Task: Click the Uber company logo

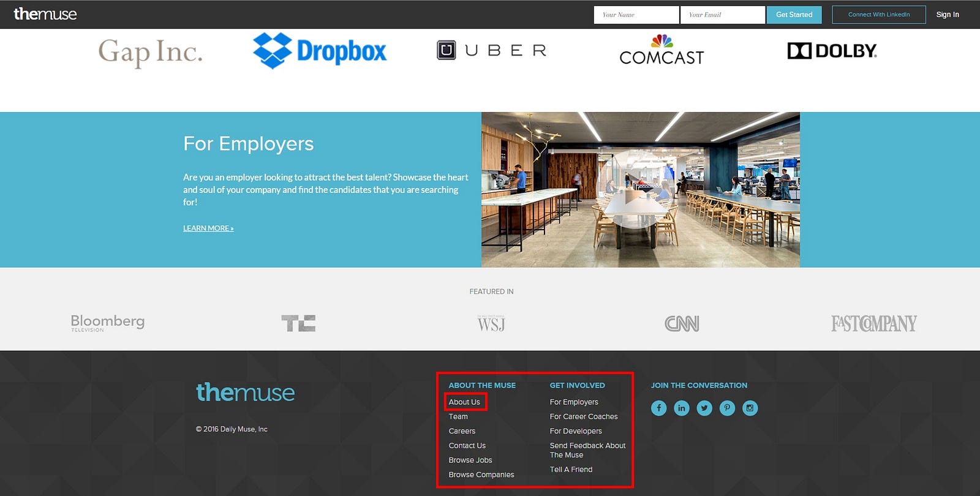Action: tap(491, 50)
